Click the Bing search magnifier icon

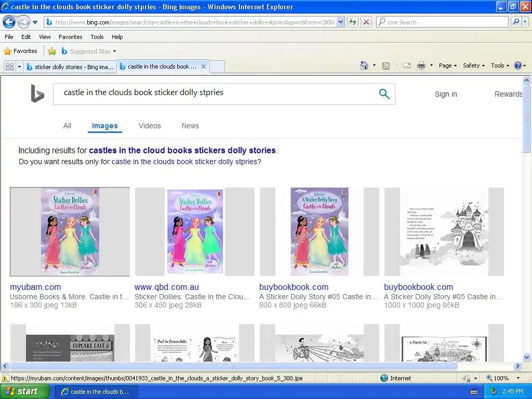(384, 94)
